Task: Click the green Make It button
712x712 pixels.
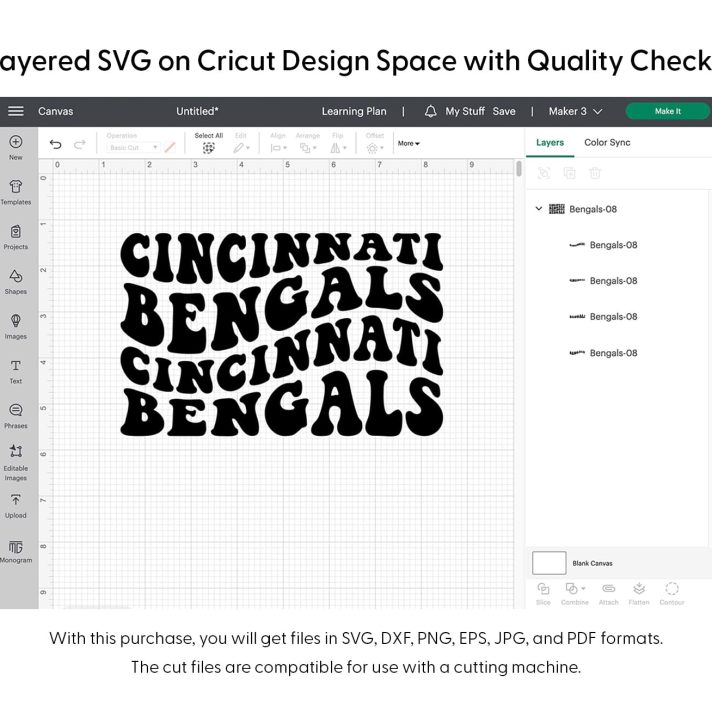Action: click(x=668, y=111)
